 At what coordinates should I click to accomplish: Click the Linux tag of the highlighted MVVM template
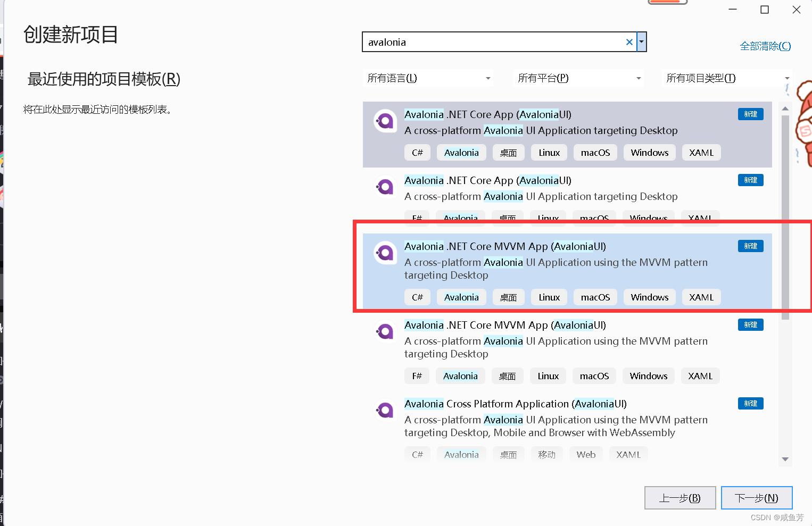coord(549,297)
